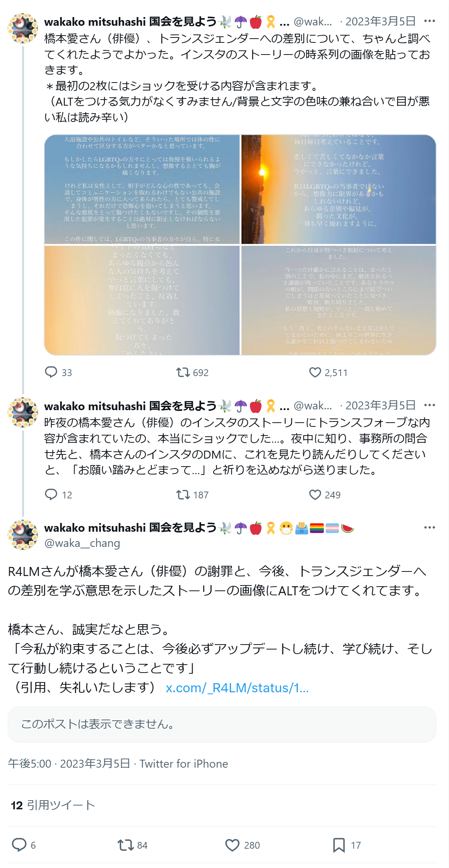Viewport: 449px width, 868px height.
Task: Open more options menu on first tweet
Action: pyautogui.click(x=429, y=21)
